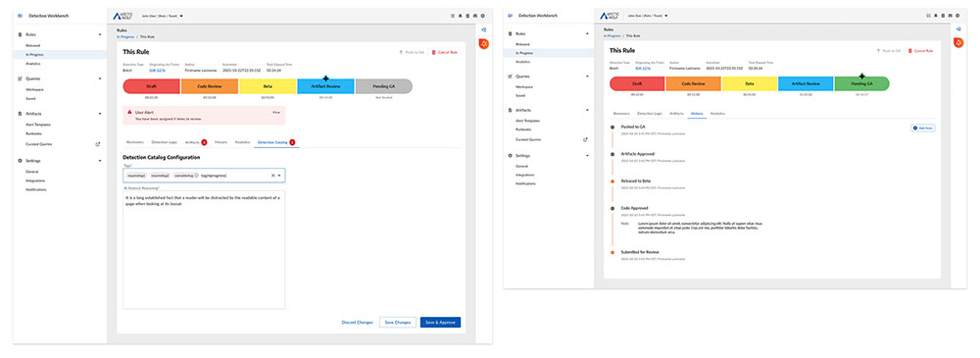Open the notifications bell icon in left mockup header
This screenshot has height=358, width=980.
[x=460, y=15]
